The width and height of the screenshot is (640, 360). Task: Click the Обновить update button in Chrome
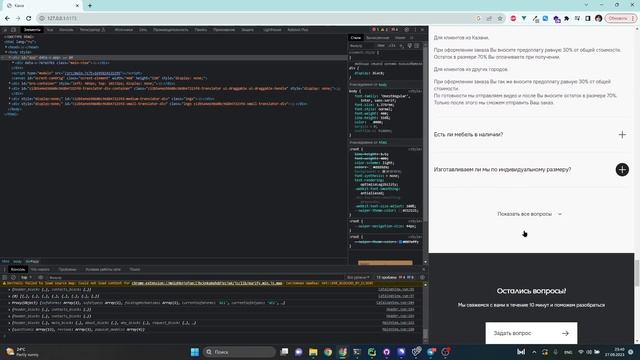pos(621,18)
